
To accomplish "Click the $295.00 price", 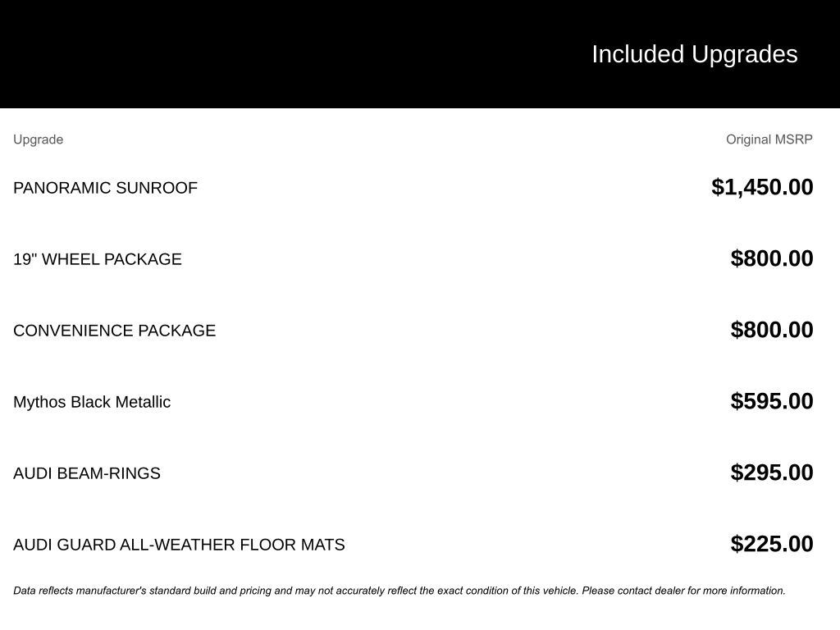I will 772,472.
